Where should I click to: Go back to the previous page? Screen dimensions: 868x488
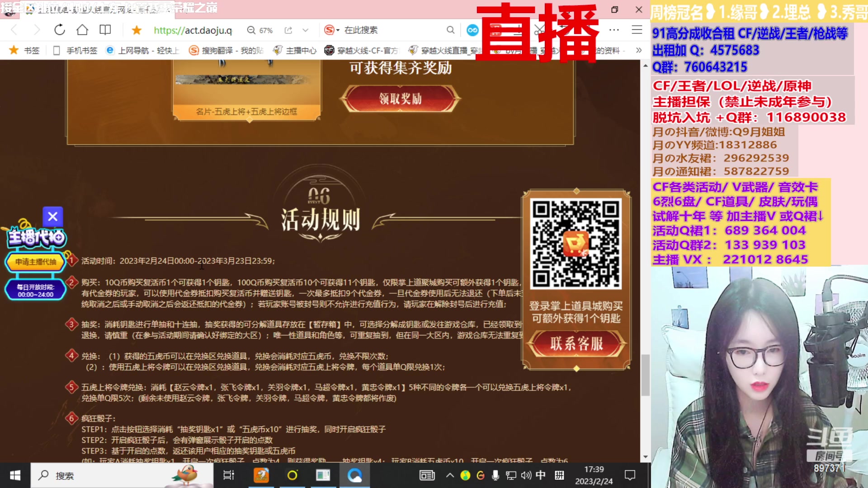coord(14,30)
